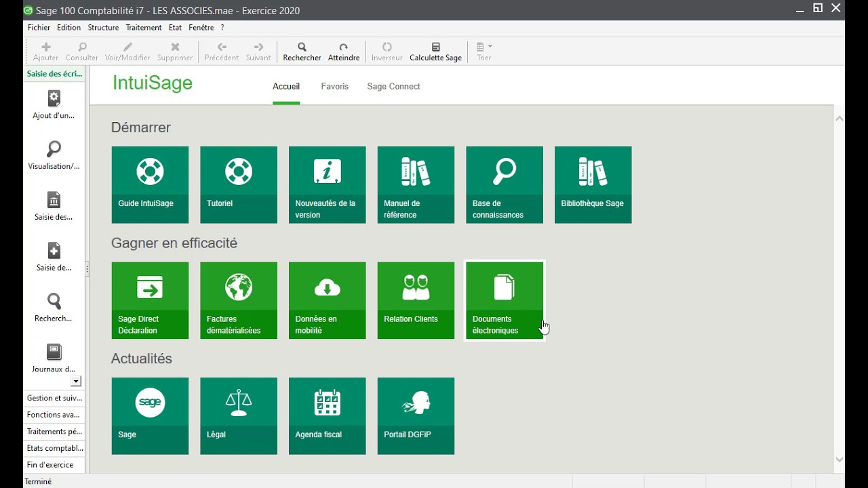This screenshot has width=868, height=488.
Task: Open the Edition menu
Action: 68,28
